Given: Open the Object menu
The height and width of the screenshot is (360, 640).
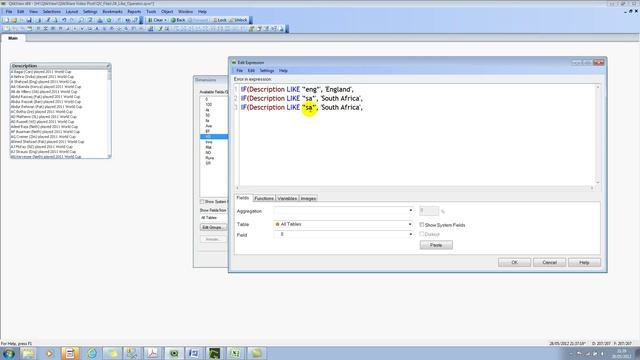Looking at the screenshot, I should pyautogui.click(x=167, y=12).
